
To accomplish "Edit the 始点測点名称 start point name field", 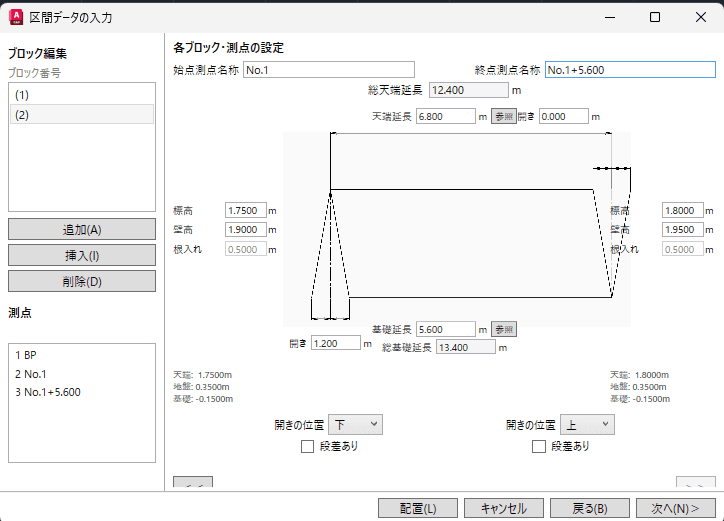I will click(x=329, y=70).
